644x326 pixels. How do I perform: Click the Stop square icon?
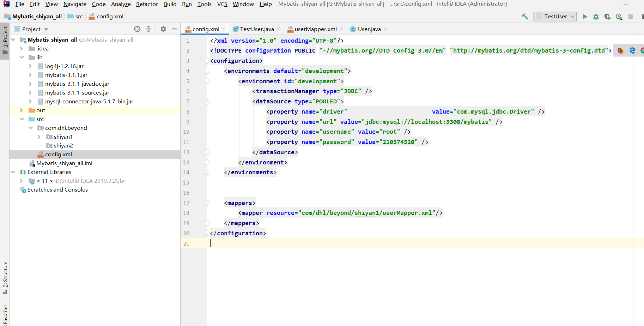631,17
